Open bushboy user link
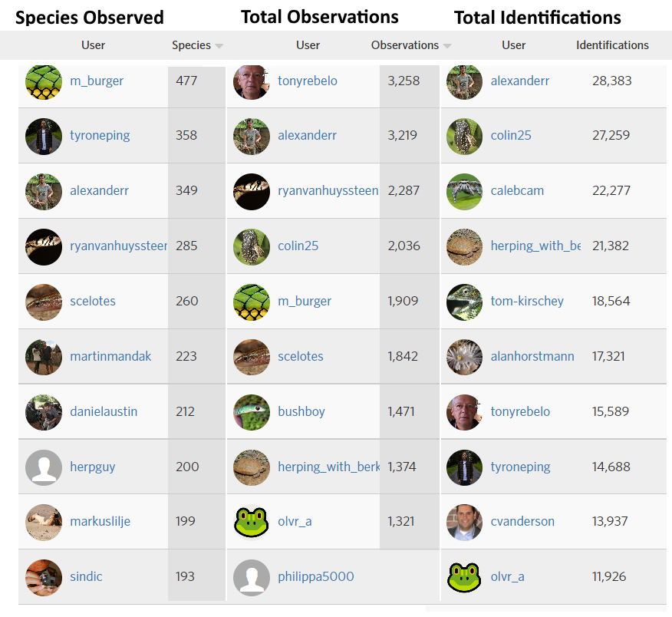The image size is (672, 617). tap(301, 411)
